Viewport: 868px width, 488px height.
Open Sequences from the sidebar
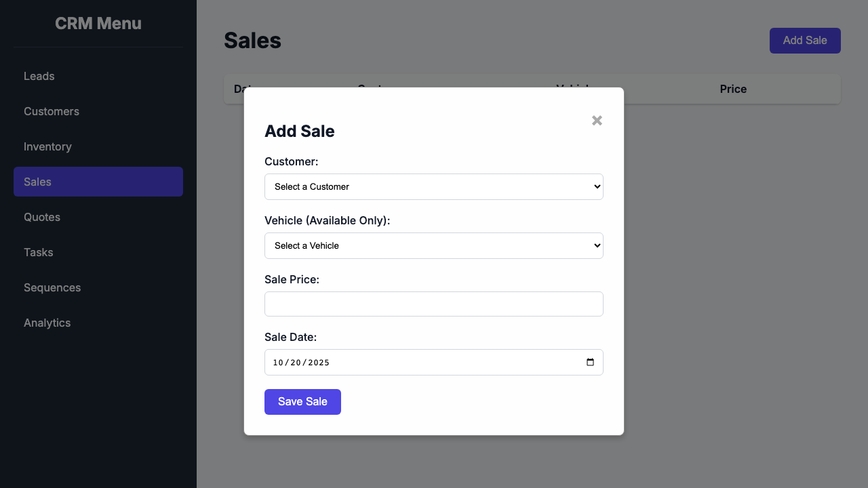click(x=52, y=287)
